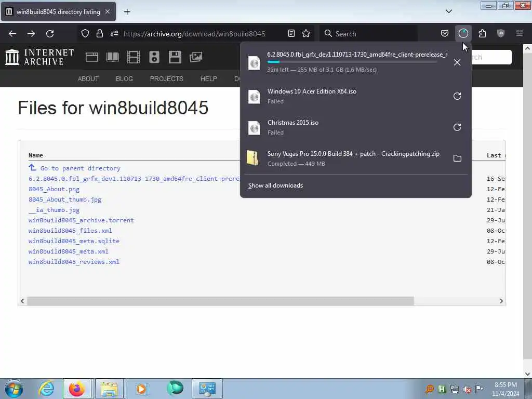Screen dimensions: 532x399
Task: Open win8build8045_reviews.xml link
Action: point(74,262)
